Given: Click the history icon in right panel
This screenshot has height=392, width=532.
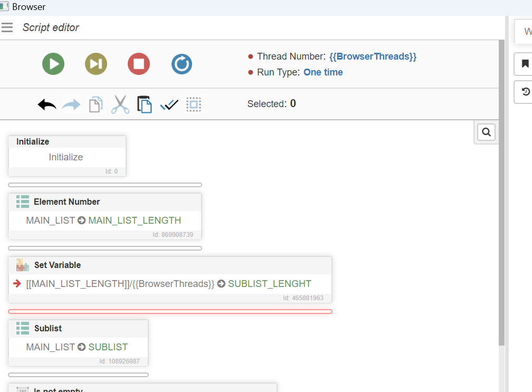Looking at the screenshot, I should (525, 92).
